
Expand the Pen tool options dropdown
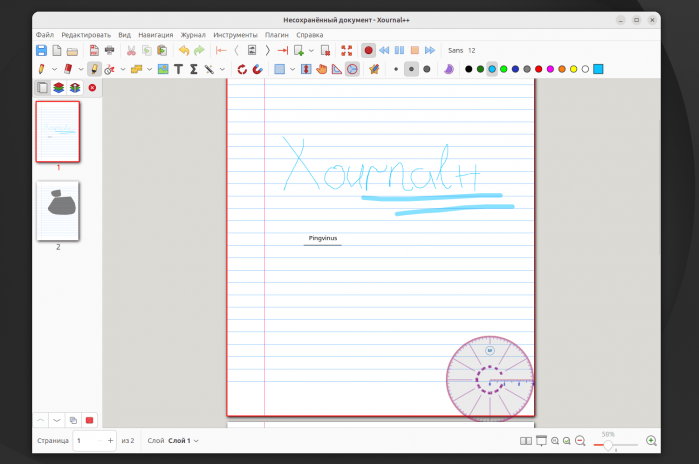(54, 69)
